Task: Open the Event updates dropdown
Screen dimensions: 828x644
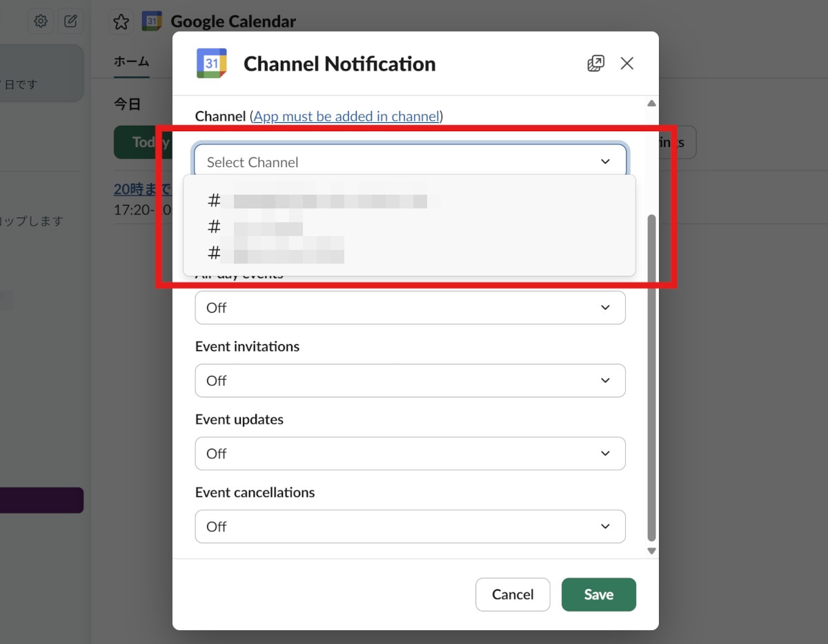Action: [x=410, y=453]
